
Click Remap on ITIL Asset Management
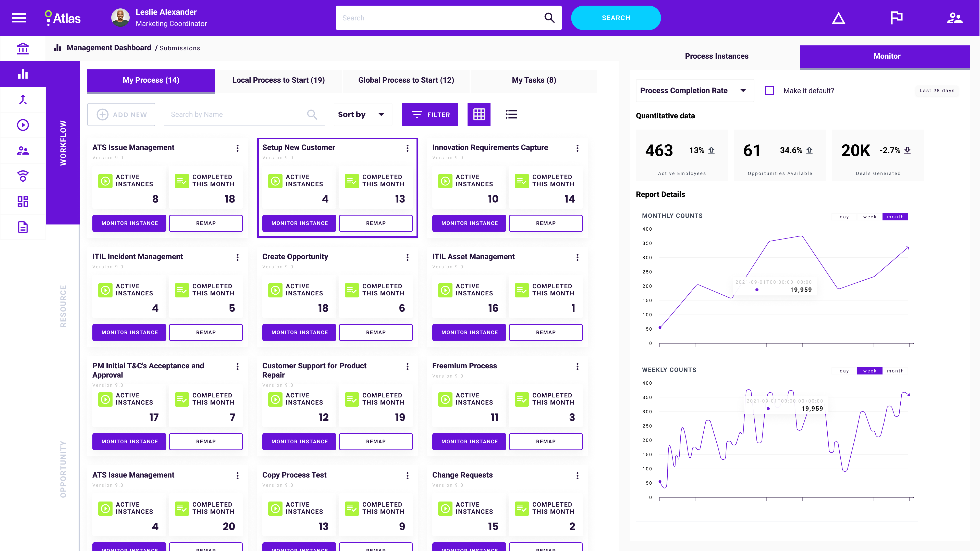(x=546, y=332)
